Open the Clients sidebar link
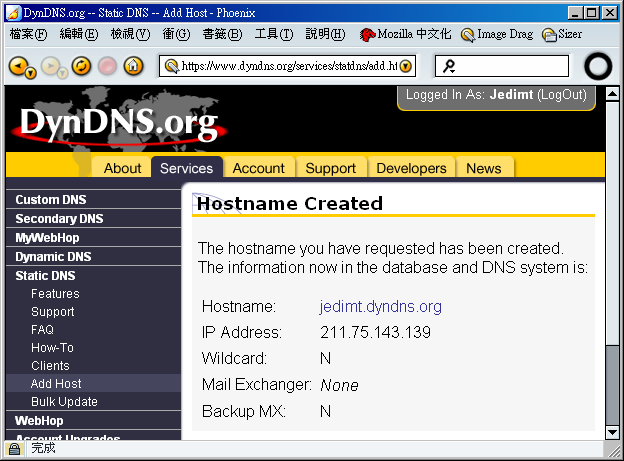 (50, 365)
